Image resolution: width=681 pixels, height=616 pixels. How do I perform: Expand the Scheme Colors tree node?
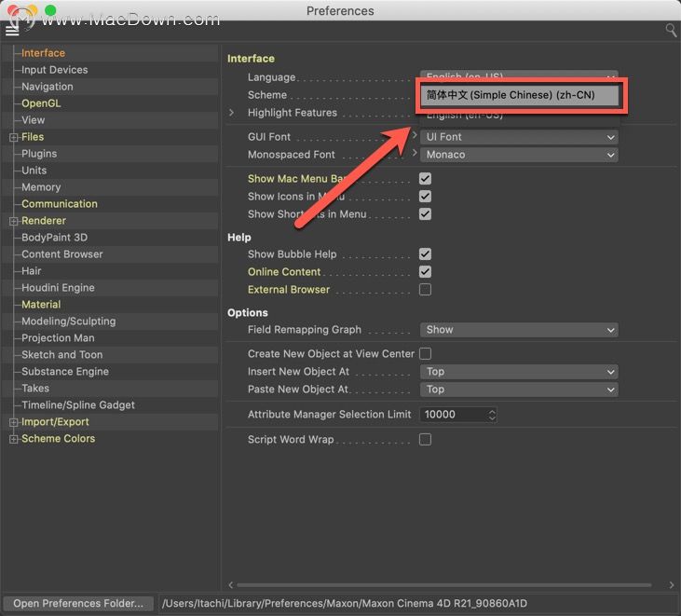(13, 439)
